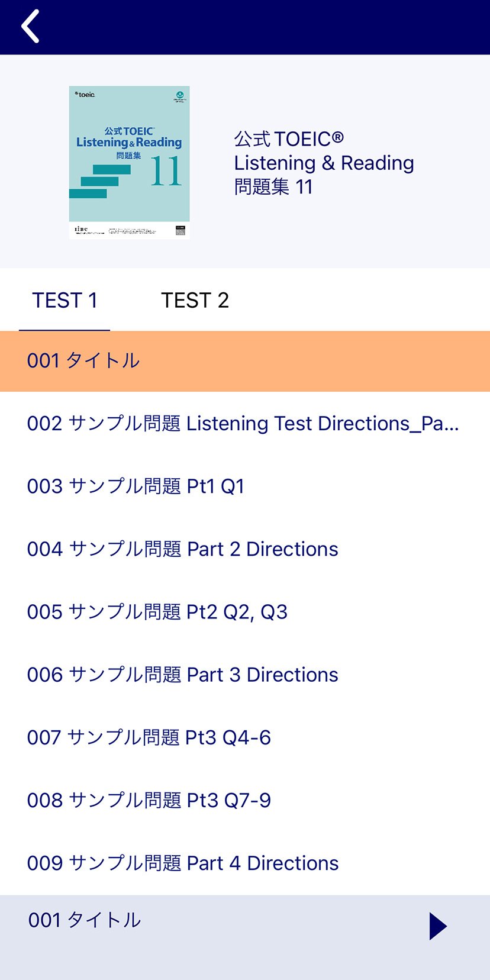This screenshot has height=980, width=490.
Task: Tap the back arrow icon
Action: 30,27
